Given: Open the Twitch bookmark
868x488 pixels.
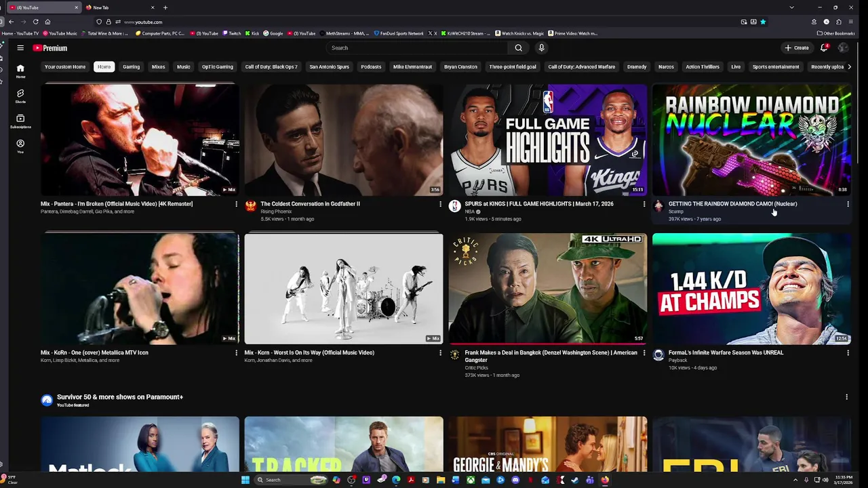Looking at the screenshot, I should [232, 33].
